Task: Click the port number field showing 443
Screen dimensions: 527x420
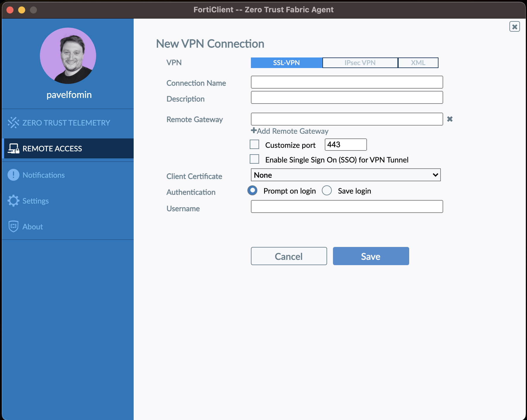Action: 346,145
